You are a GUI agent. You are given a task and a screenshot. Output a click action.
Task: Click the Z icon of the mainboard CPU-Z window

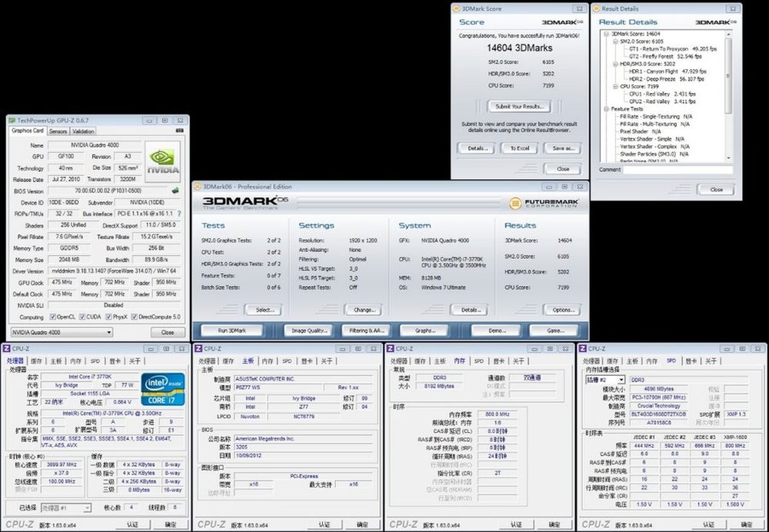[x=198, y=348]
